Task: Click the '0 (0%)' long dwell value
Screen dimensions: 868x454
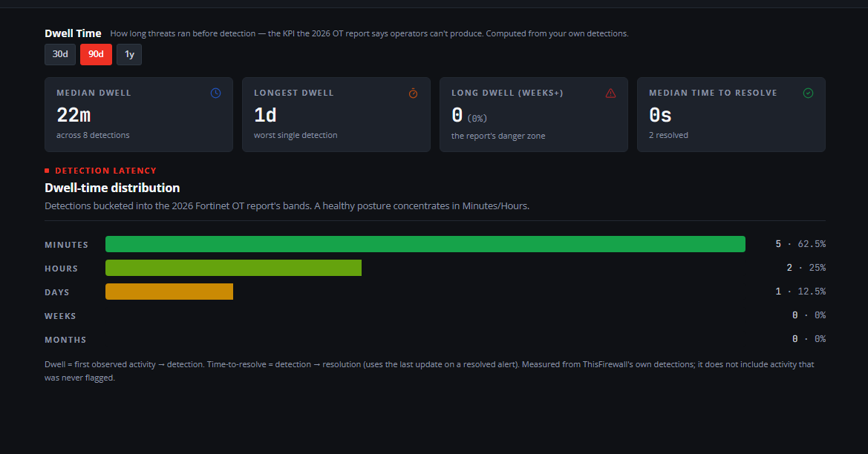Action: tap(469, 116)
